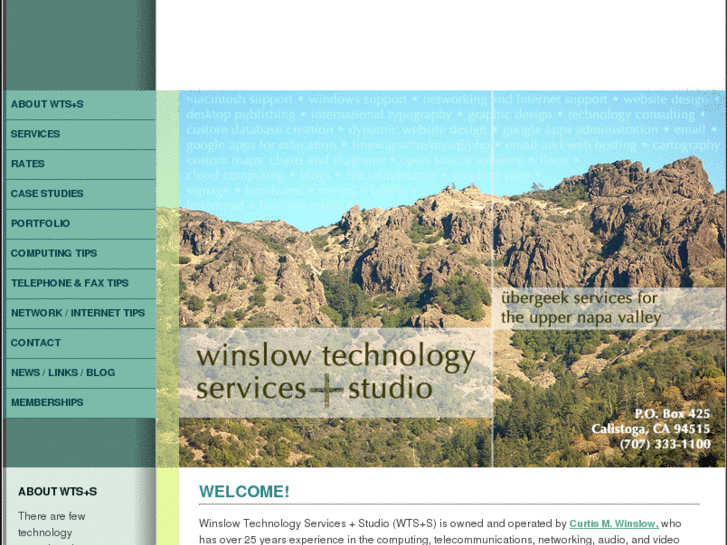Open Telephone & Fax Tips
The image size is (727, 545).
[x=81, y=284]
